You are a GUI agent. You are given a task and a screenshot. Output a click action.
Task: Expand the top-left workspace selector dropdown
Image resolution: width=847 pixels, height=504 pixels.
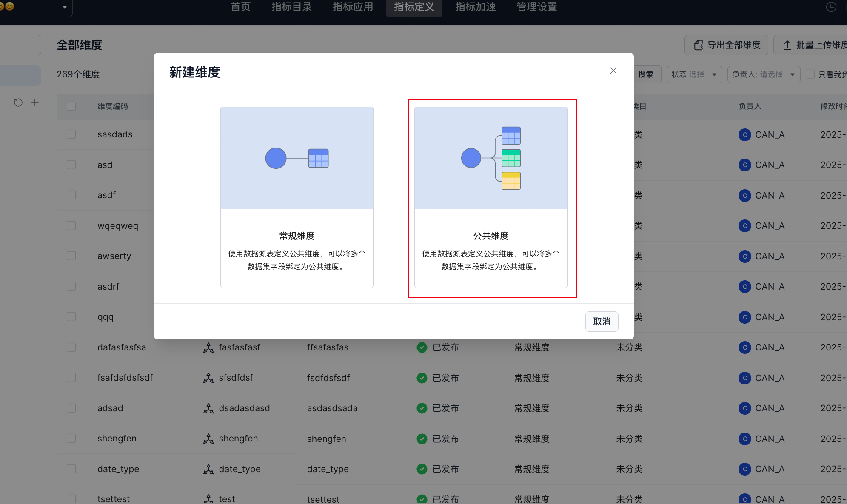coord(64,7)
